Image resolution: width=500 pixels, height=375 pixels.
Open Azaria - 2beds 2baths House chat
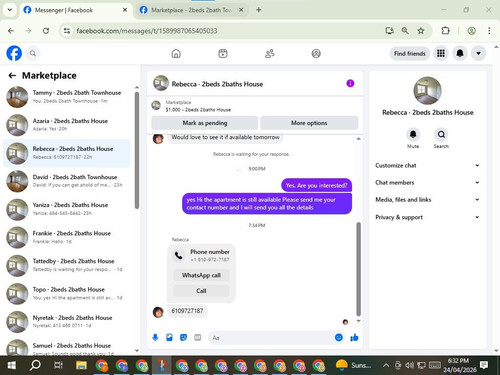[67, 125]
